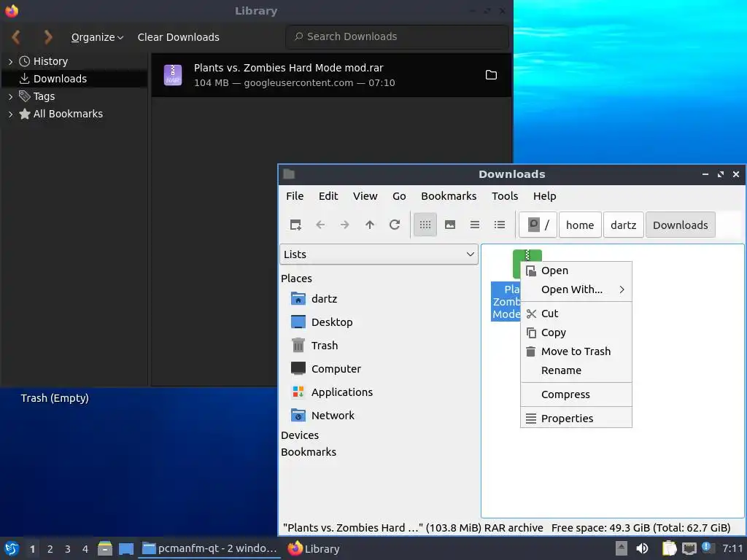Viewport: 747px width, 560px height.
Task: Expand Tags tree in Library
Action: [10, 97]
